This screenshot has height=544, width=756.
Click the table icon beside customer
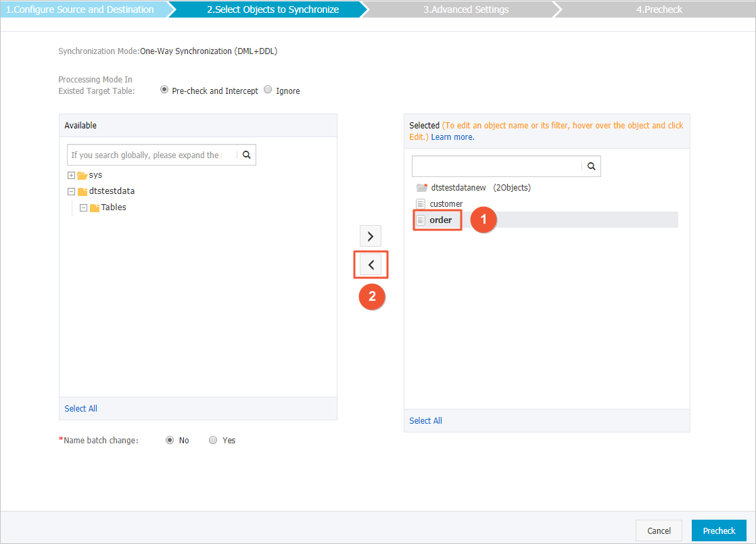point(420,203)
